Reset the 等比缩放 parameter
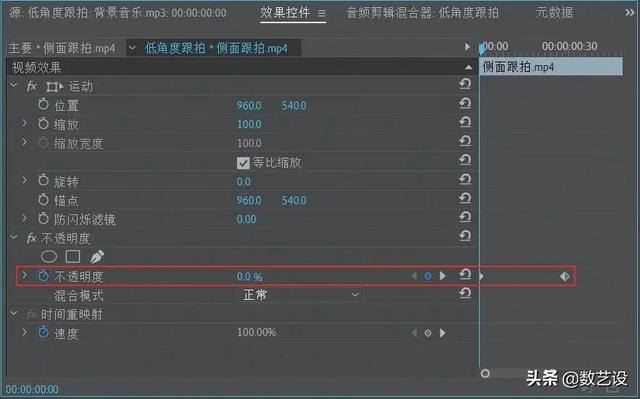The width and height of the screenshot is (640, 399). click(465, 160)
